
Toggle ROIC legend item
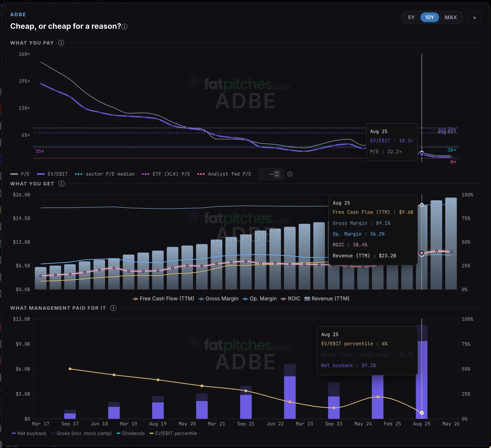pyautogui.click(x=290, y=299)
